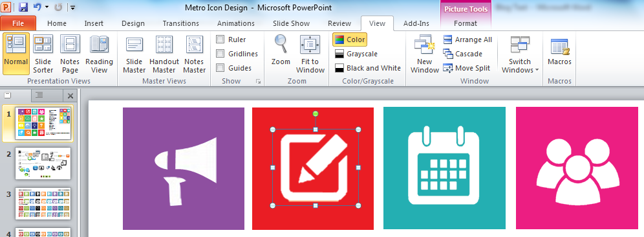Select Color view mode

pyautogui.click(x=350, y=39)
